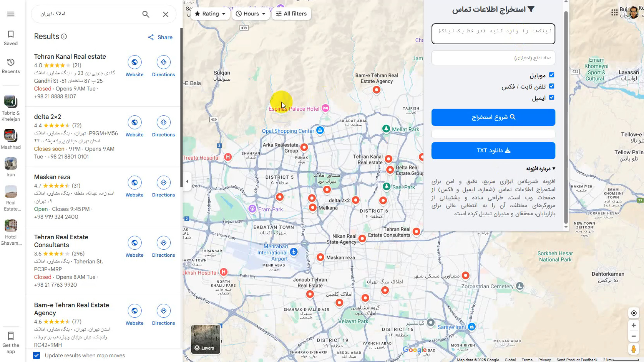Click Espinas Palace Hotel pin
The width and height of the screenshot is (644, 362).
coord(325,108)
